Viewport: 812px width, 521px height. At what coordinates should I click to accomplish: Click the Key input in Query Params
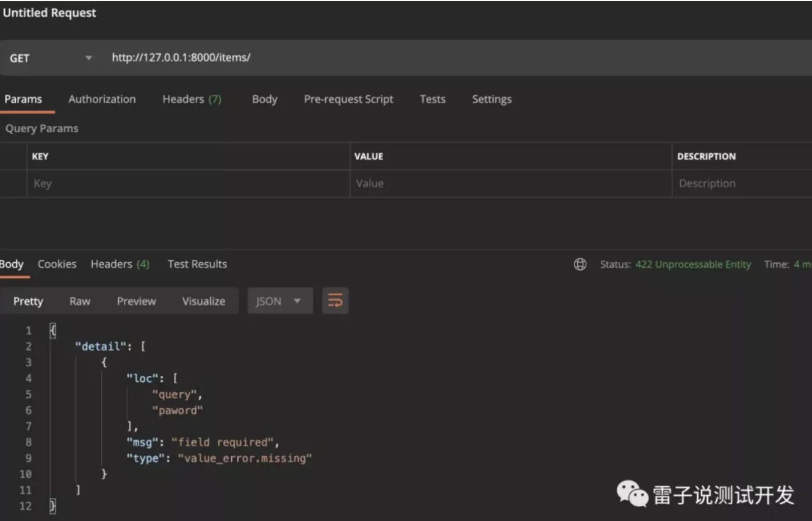tap(188, 184)
